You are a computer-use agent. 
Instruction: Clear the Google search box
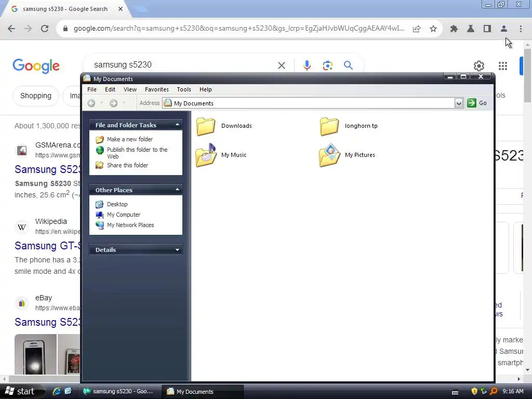click(281, 65)
